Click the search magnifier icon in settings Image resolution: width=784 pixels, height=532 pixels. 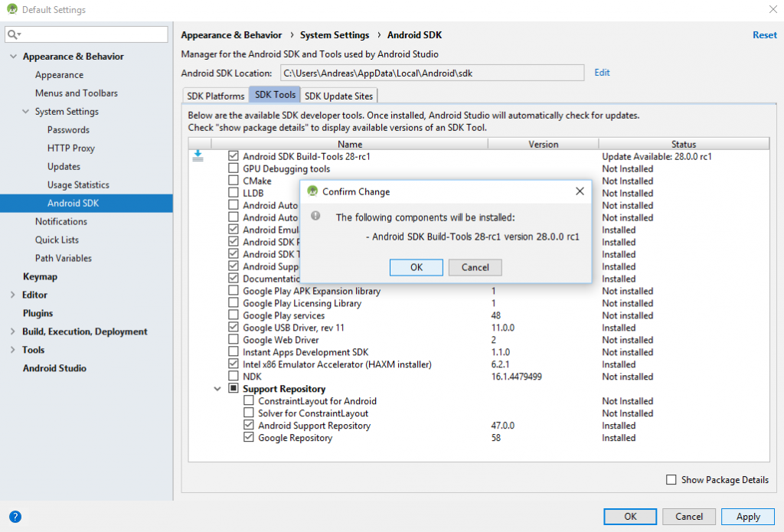pyautogui.click(x=14, y=34)
